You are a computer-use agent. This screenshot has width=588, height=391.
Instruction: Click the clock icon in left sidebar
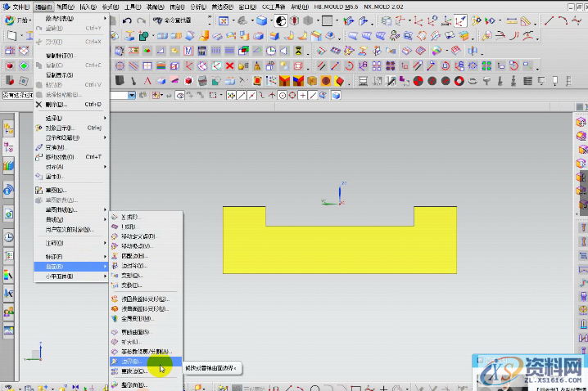click(x=8, y=237)
